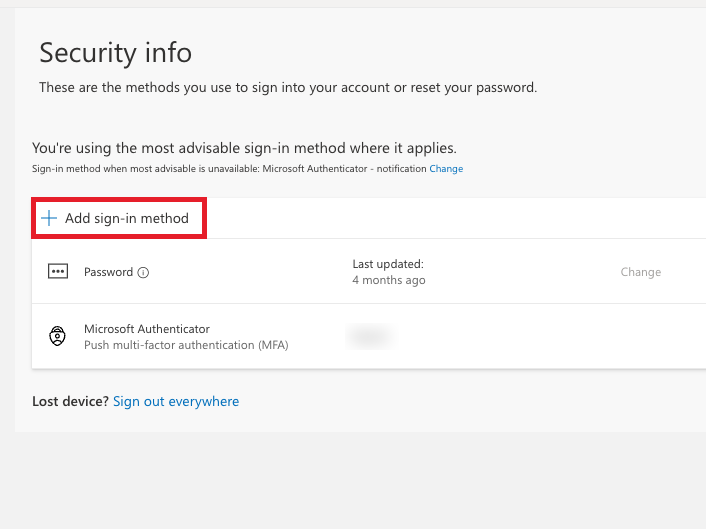Click the 4 months ago timestamp
Image resolution: width=706 pixels, height=529 pixels.
click(389, 280)
